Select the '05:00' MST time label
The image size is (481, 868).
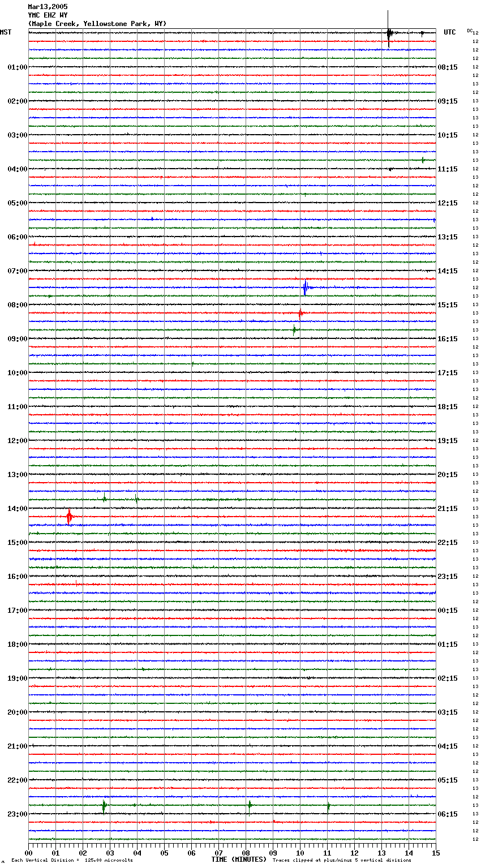(x=18, y=203)
